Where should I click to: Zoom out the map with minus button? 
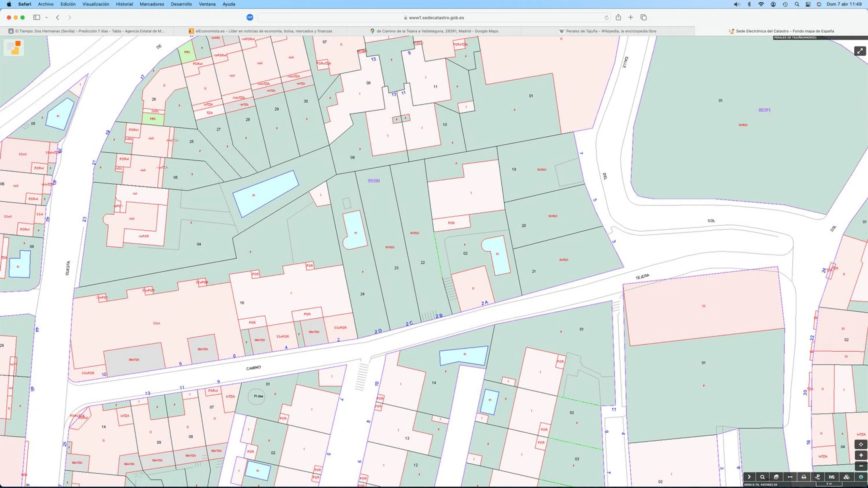(x=861, y=467)
